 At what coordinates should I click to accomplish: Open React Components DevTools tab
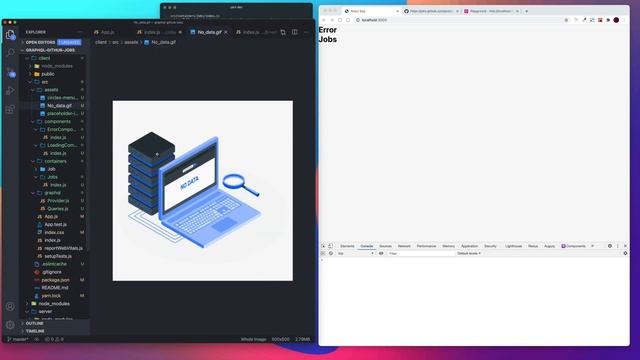click(x=573, y=246)
